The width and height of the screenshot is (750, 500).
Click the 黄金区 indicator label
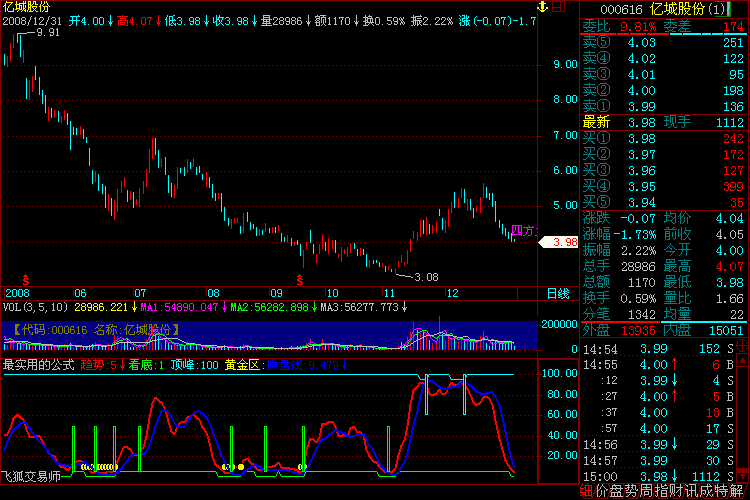click(x=243, y=365)
